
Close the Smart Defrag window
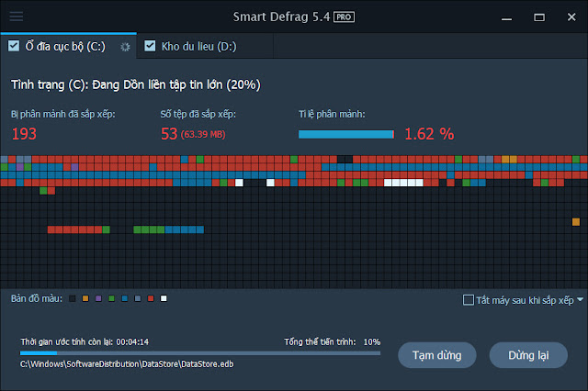click(571, 17)
